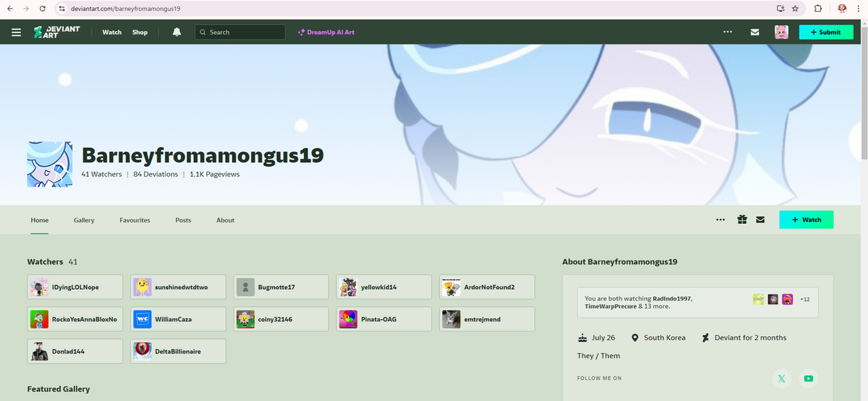Screen dimensions: 868x401
Task: Open watcher IDyingLOLNope
Action: click(x=75, y=287)
